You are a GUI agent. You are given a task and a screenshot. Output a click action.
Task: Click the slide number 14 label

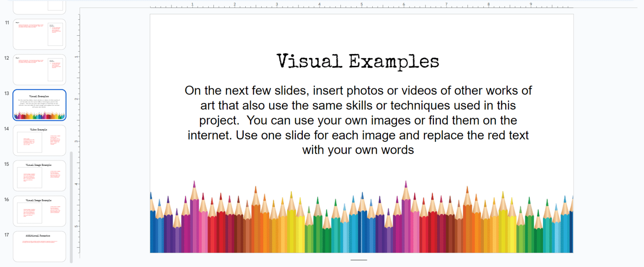7,129
